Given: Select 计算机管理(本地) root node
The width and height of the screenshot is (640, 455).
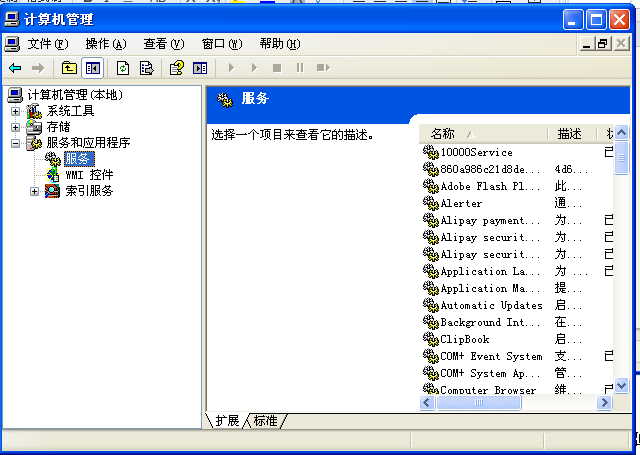Looking at the screenshot, I should (x=75, y=95).
